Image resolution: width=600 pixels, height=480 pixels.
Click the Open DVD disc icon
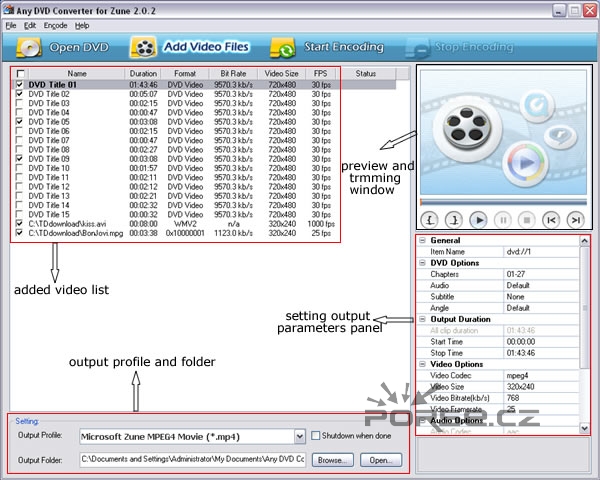coord(29,47)
